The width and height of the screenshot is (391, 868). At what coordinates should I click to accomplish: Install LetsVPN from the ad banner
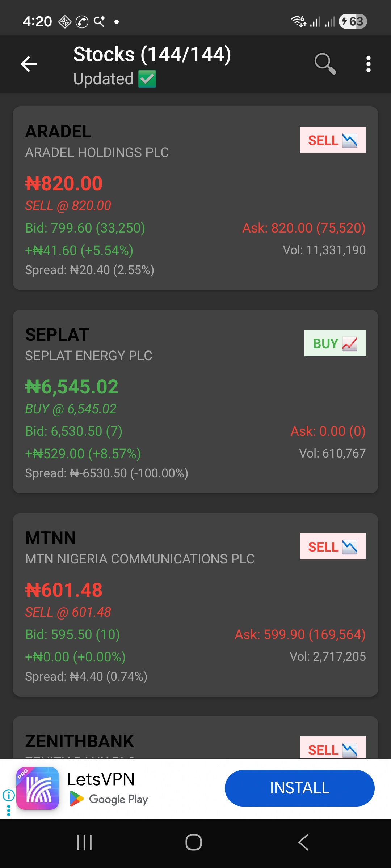tap(299, 788)
